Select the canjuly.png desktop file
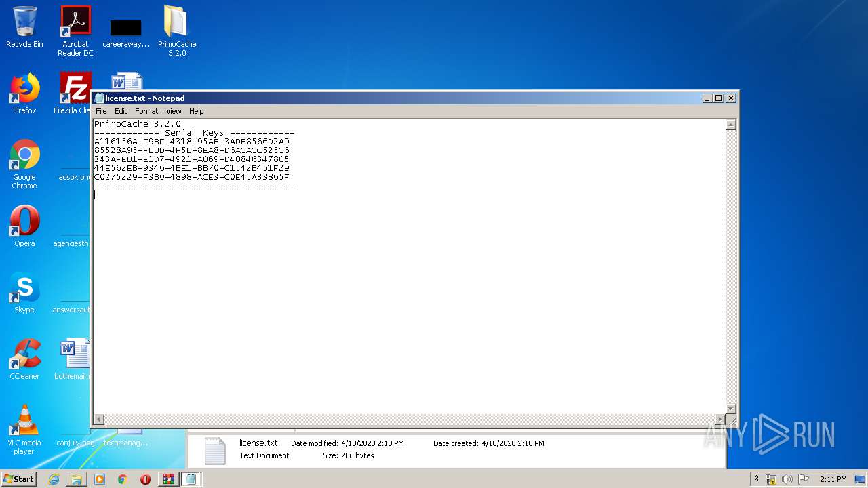This screenshot has height=488, width=868. [75, 439]
